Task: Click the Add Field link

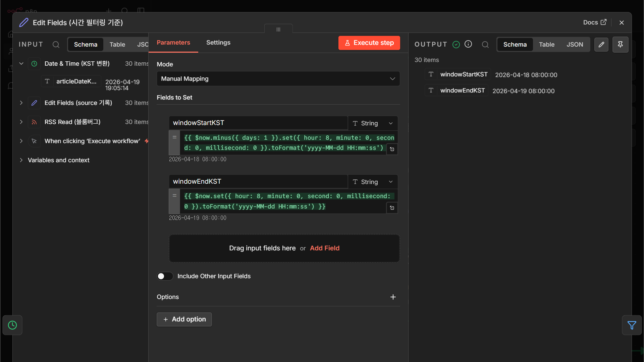Action: [x=324, y=248]
